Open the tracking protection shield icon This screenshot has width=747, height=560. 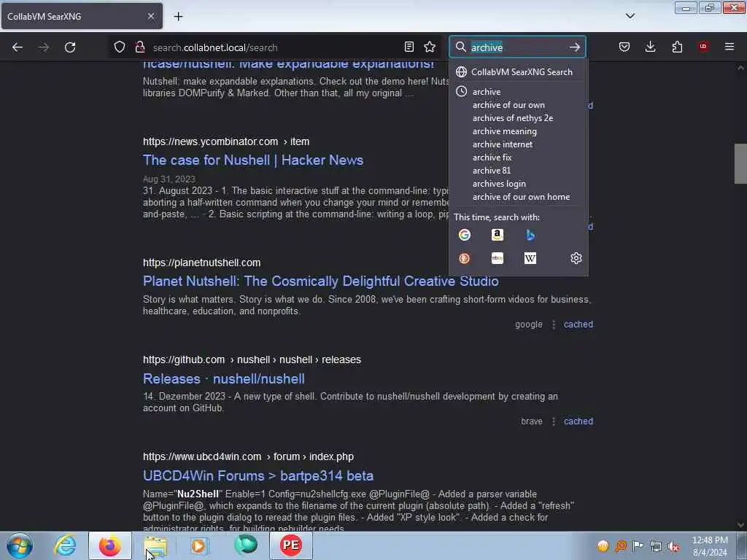120,47
